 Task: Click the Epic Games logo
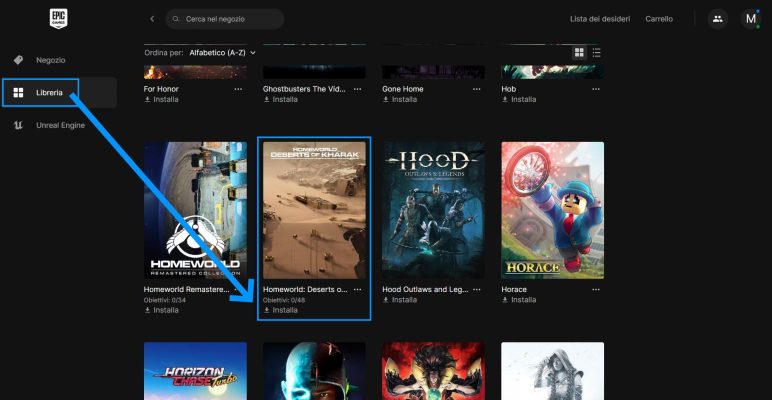[x=57, y=18]
